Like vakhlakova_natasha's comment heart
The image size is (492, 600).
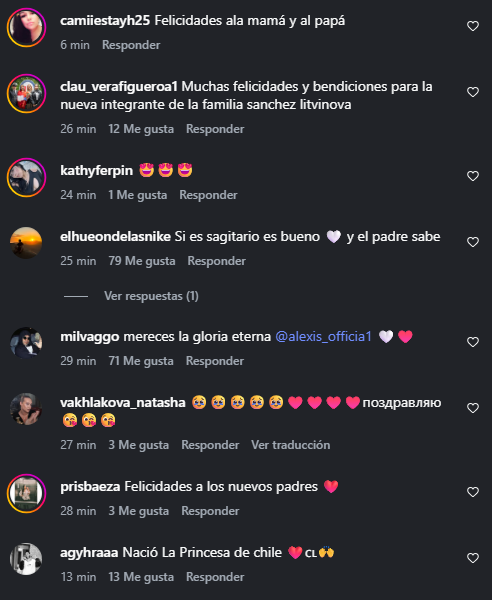(x=473, y=408)
